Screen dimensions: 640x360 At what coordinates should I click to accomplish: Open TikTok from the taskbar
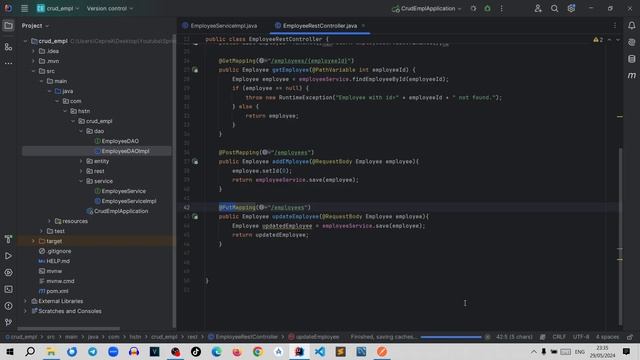196,351
